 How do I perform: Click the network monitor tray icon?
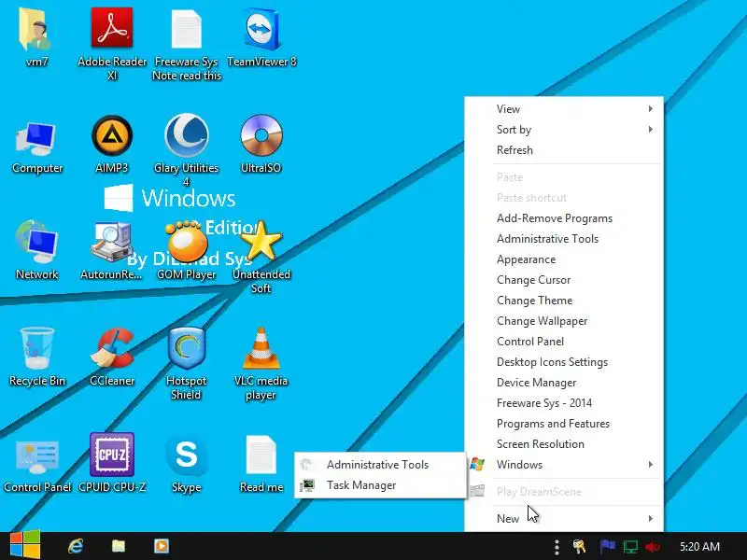630,547
